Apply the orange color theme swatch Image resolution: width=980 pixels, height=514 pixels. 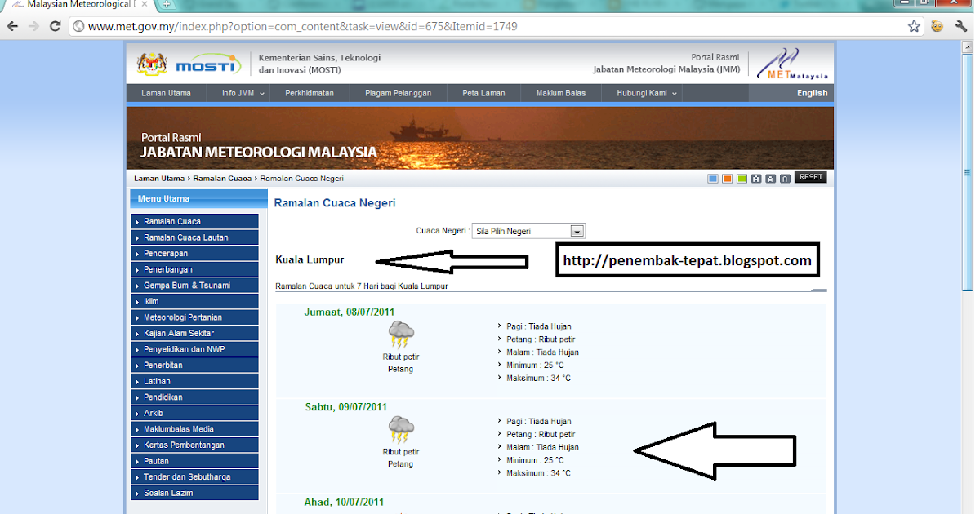pyautogui.click(x=727, y=179)
